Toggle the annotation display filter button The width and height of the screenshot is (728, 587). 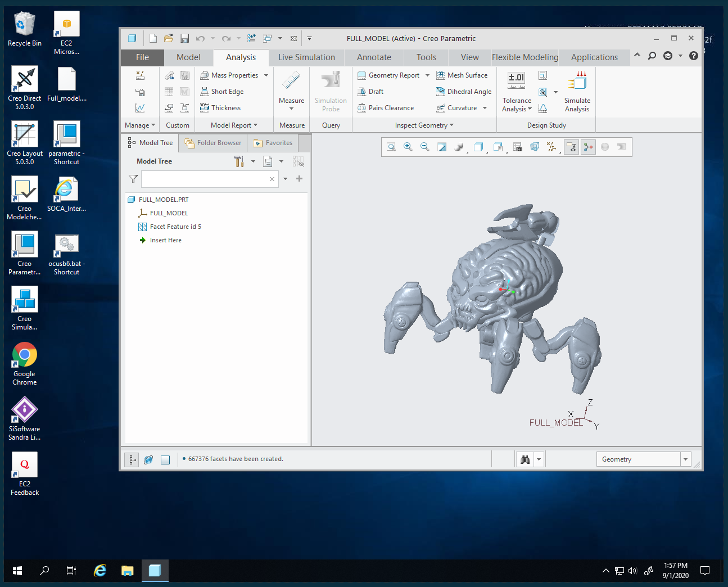(571, 147)
